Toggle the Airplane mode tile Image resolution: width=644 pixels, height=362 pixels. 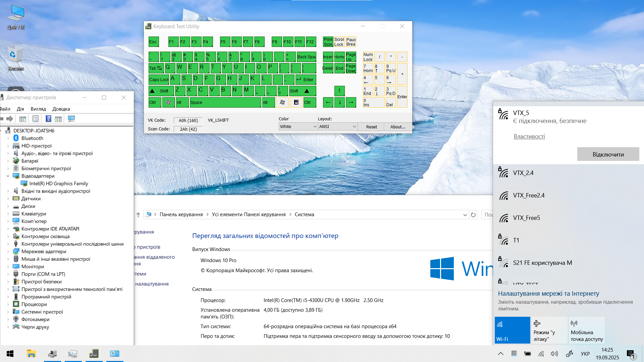tap(549, 330)
